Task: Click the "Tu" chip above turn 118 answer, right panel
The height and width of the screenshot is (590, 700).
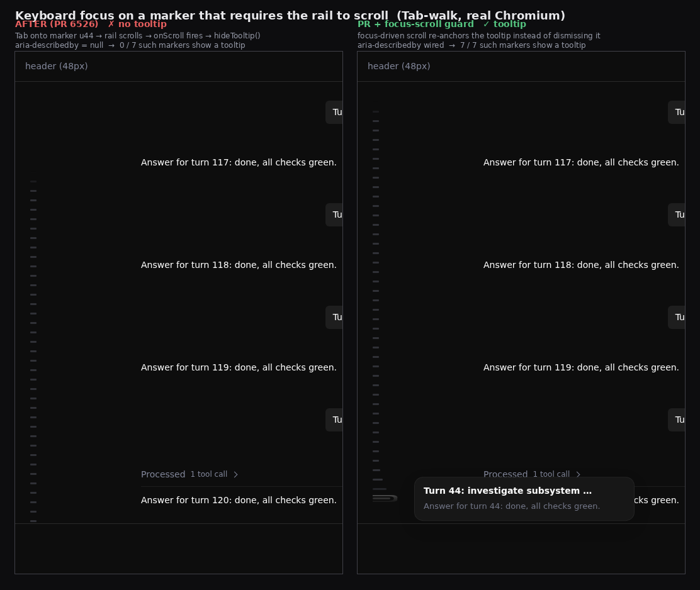Action: click(677, 214)
